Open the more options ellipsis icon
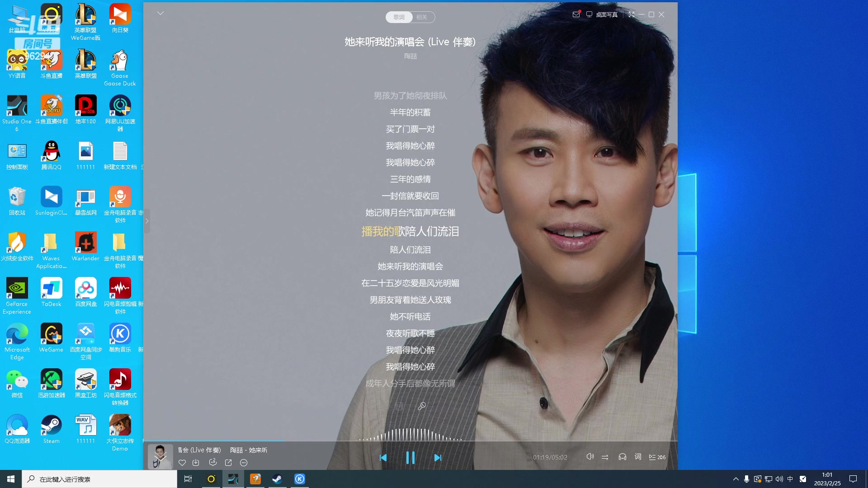The height and width of the screenshot is (488, 868). coord(244,463)
